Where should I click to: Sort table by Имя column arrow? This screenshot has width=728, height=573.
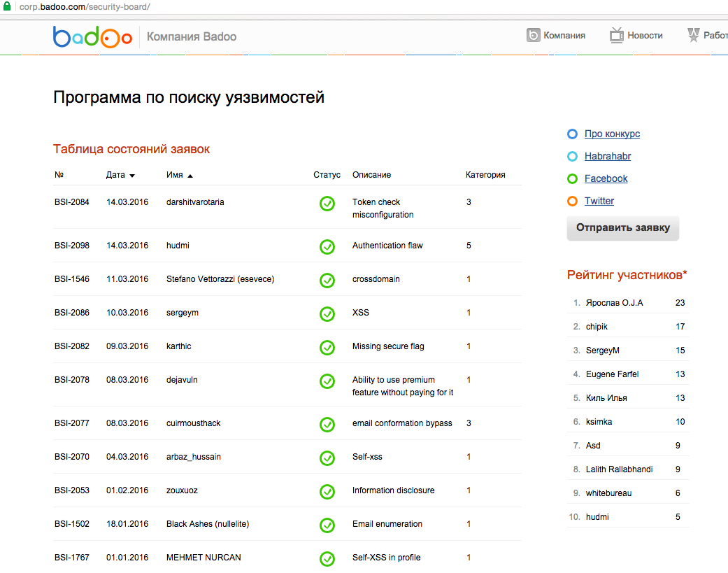click(190, 176)
